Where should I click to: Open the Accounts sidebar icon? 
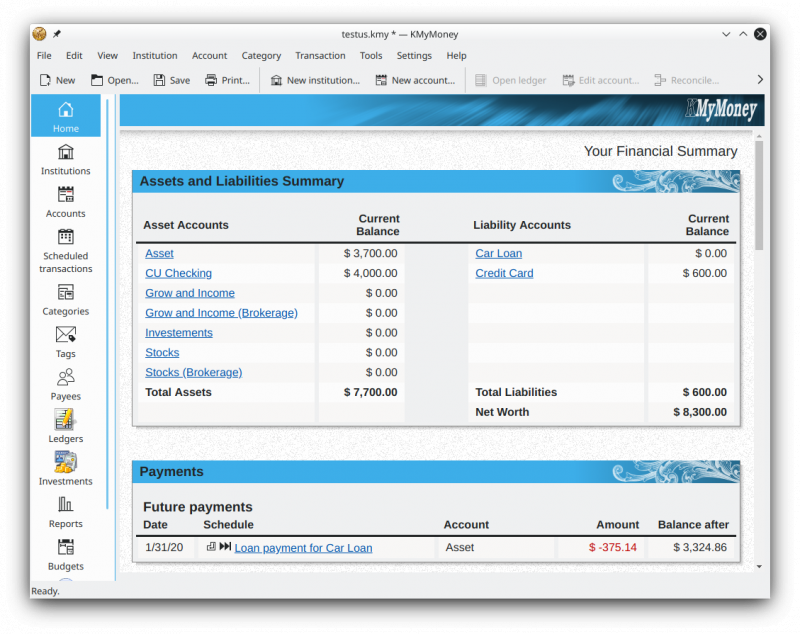65,202
